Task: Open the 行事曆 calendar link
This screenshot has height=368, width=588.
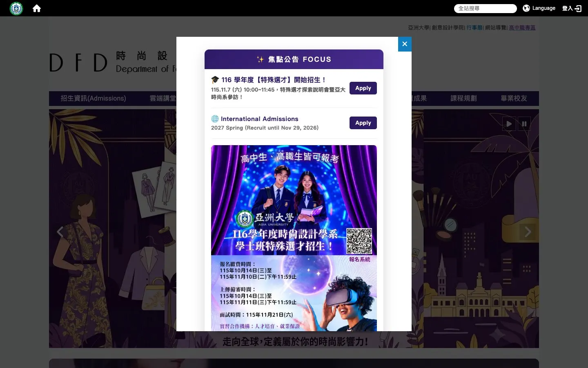Action: point(474,27)
